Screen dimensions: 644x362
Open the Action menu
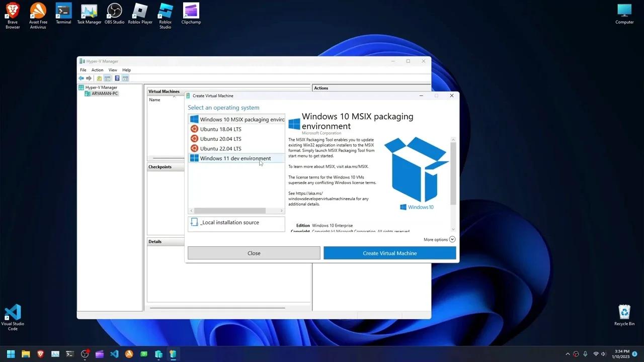pos(97,70)
